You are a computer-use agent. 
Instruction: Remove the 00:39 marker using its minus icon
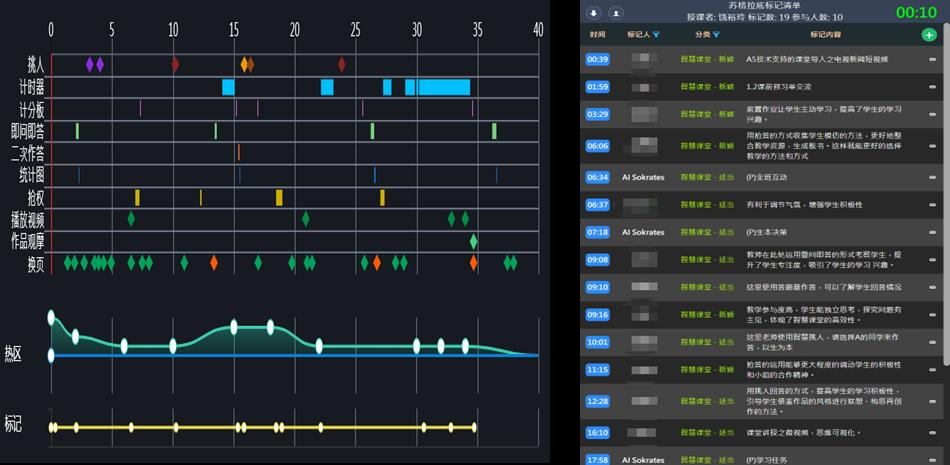(932, 60)
